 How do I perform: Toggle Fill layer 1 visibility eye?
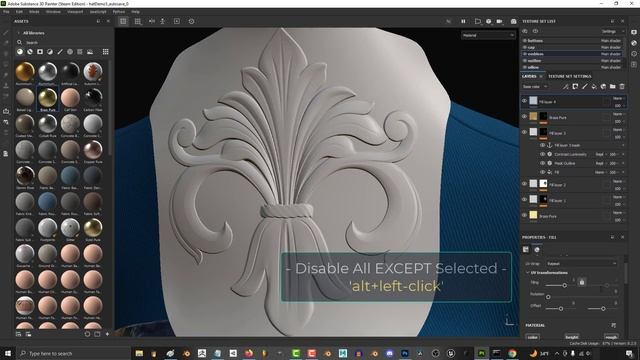pyautogui.click(x=524, y=200)
